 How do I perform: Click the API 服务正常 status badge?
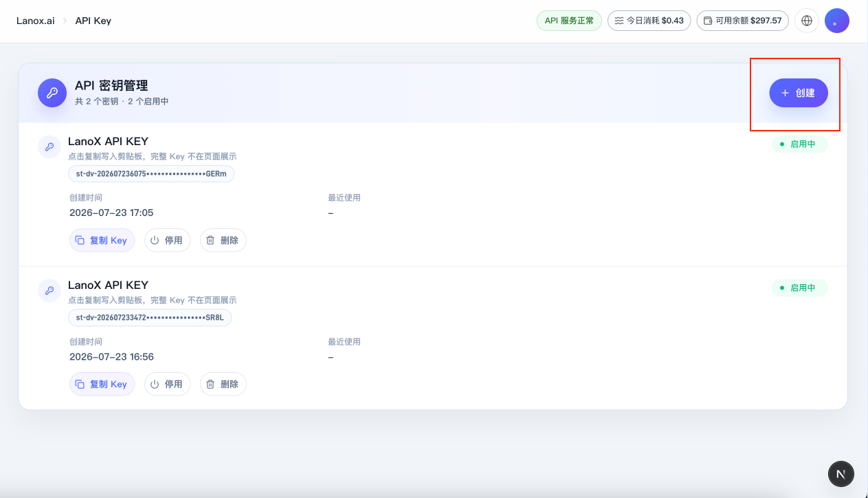point(569,21)
